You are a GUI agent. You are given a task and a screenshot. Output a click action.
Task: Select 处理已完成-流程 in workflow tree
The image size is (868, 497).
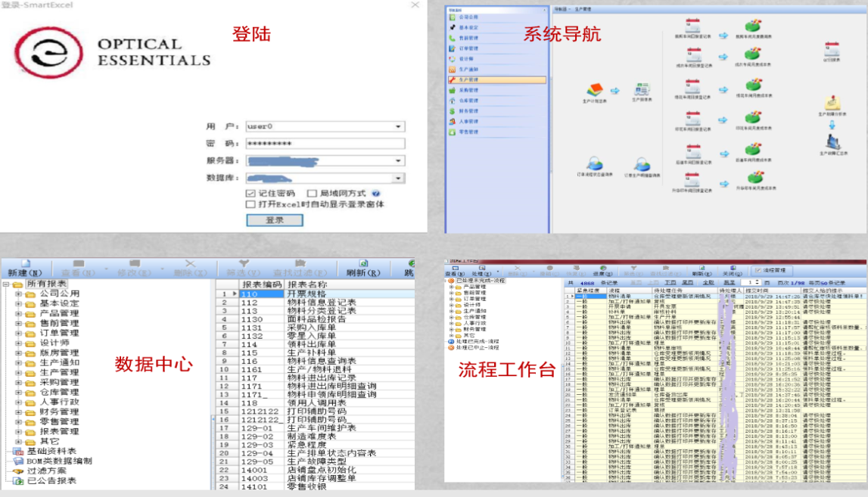point(478,341)
